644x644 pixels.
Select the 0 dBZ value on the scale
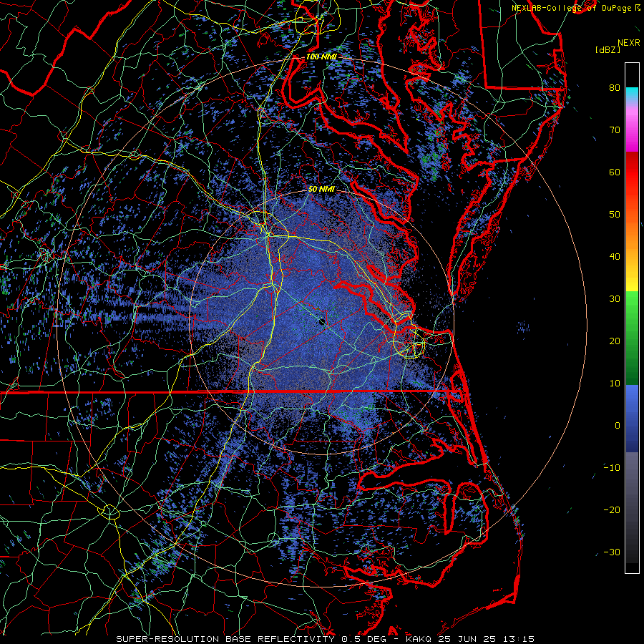point(618,426)
